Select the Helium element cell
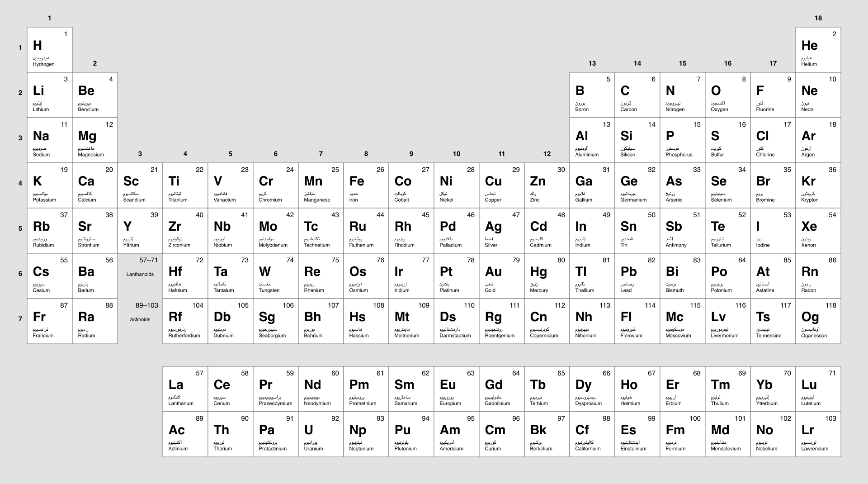The width and height of the screenshot is (868, 484). 818,50
